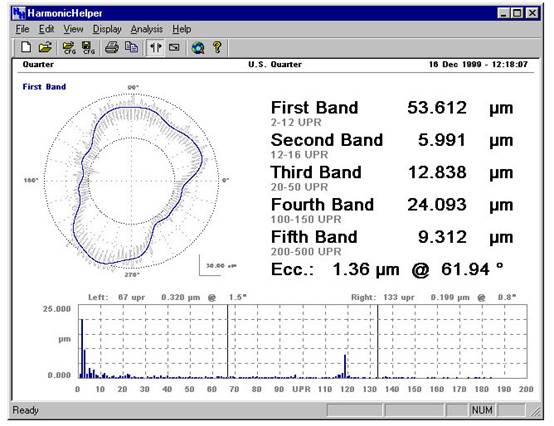
Task: Load configuration with the open CFG icon
Action: point(69,47)
